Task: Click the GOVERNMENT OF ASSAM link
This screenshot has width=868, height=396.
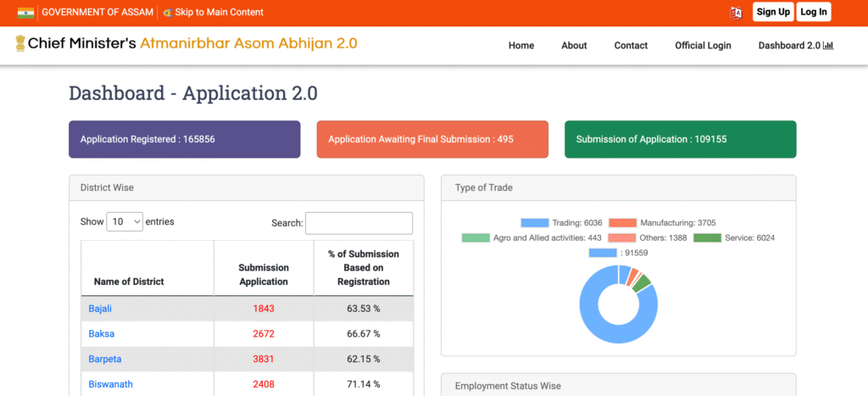Action: (x=97, y=12)
